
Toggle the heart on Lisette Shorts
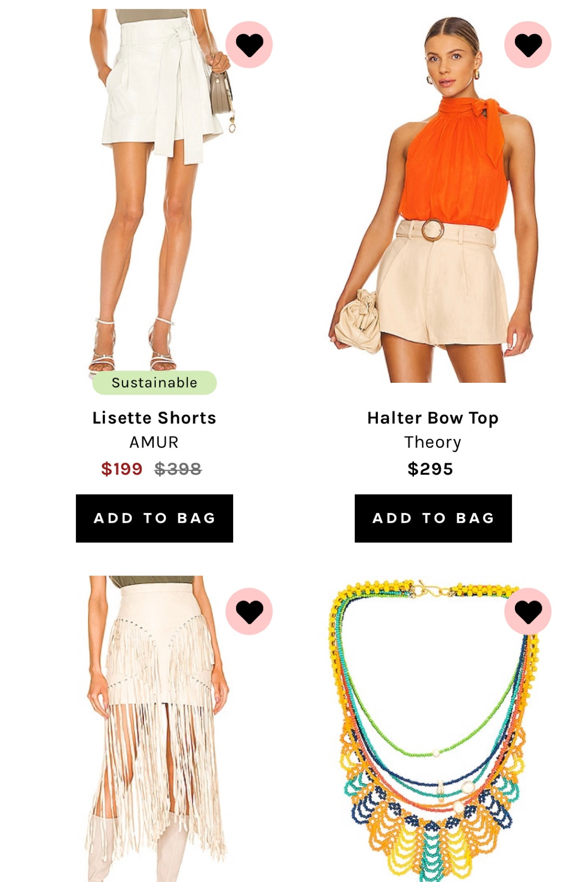click(249, 45)
